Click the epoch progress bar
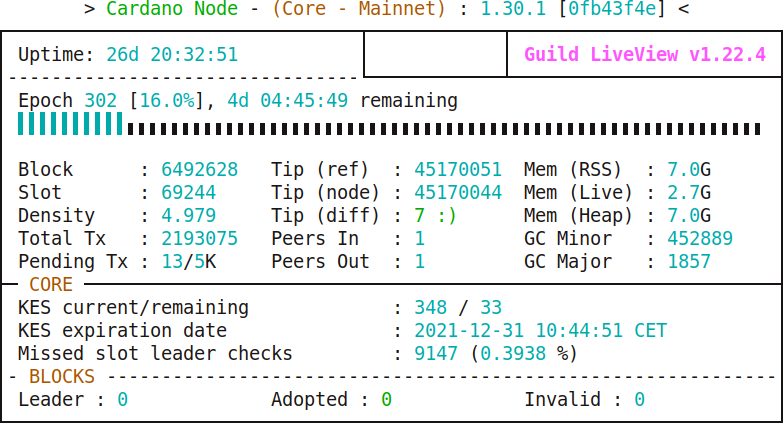 pos(389,124)
